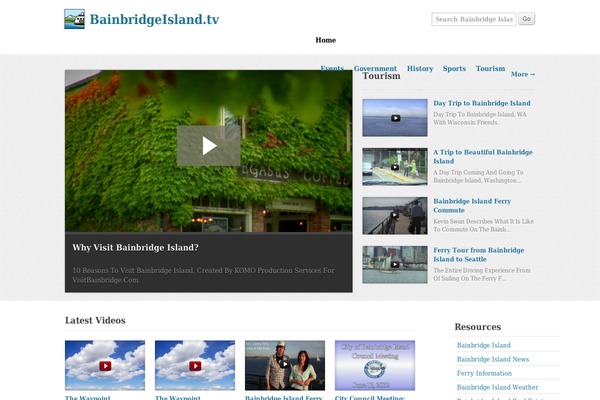Open Bainbridge Island Ferry Commute title link
This screenshot has height=400, width=600.
[472, 206]
